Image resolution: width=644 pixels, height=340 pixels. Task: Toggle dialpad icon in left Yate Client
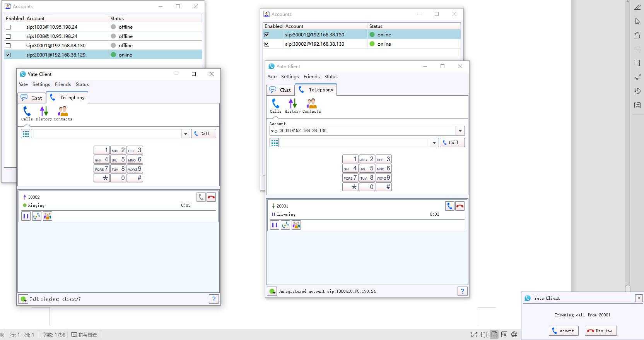tap(26, 134)
